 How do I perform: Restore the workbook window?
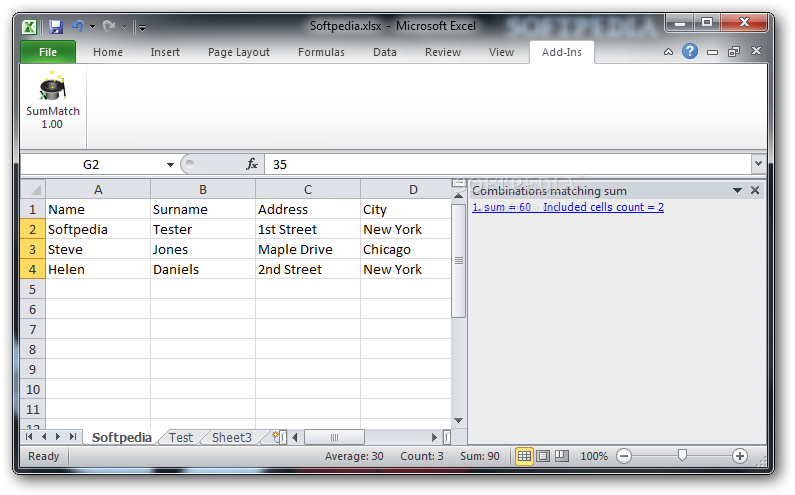point(734,52)
